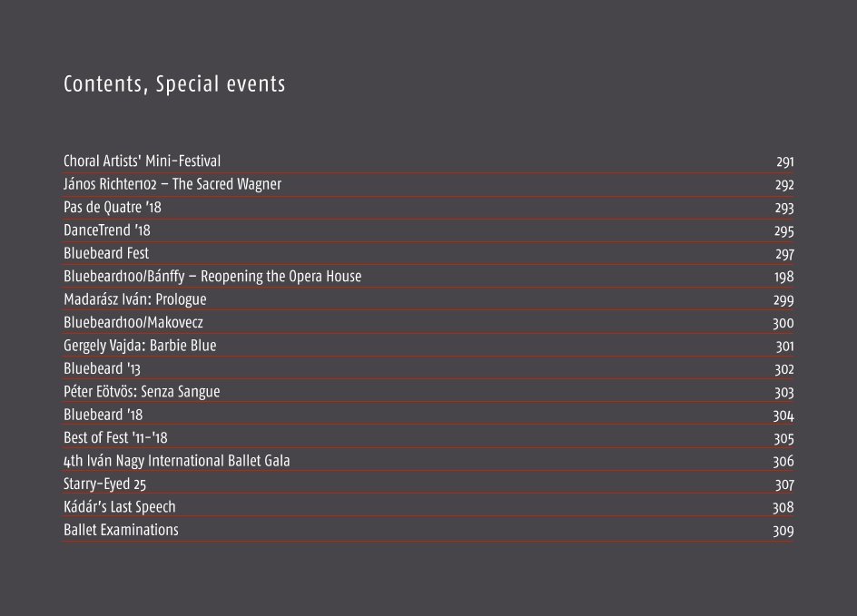
Task: Open the DanceTrend '18 entry
Action: (428, 230)
